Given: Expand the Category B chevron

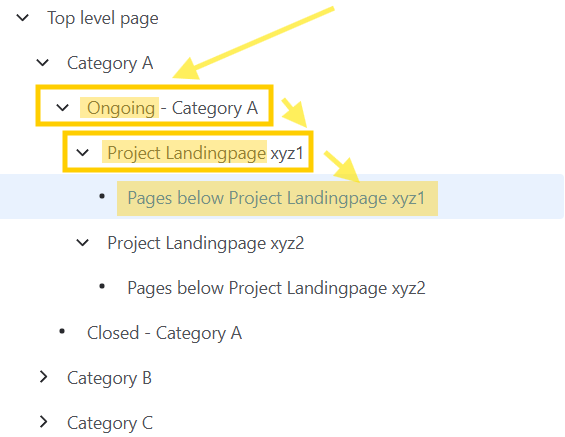Looking at the screenshot, I should pos(44,377).
